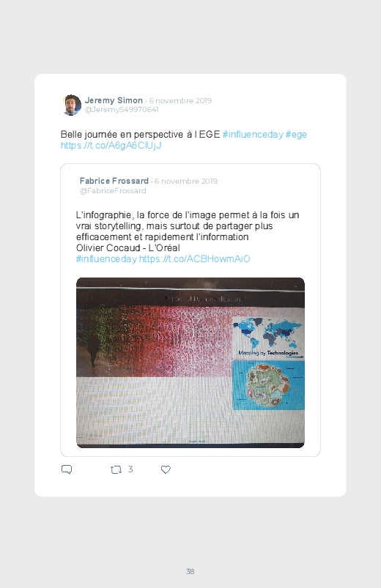381x588 pixels.
Task: Click the @JeremyS49970641 handle
Action: (x=122, y=110)
